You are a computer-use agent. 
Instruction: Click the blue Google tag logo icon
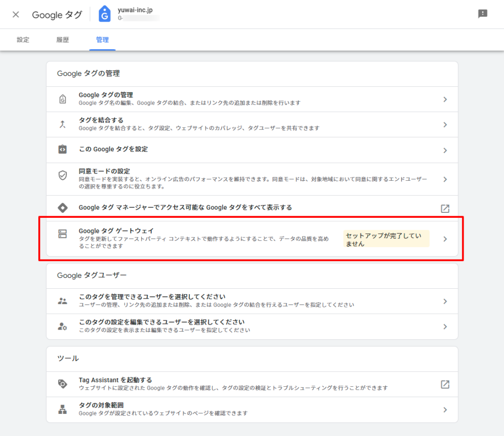(x=104, y=14)
